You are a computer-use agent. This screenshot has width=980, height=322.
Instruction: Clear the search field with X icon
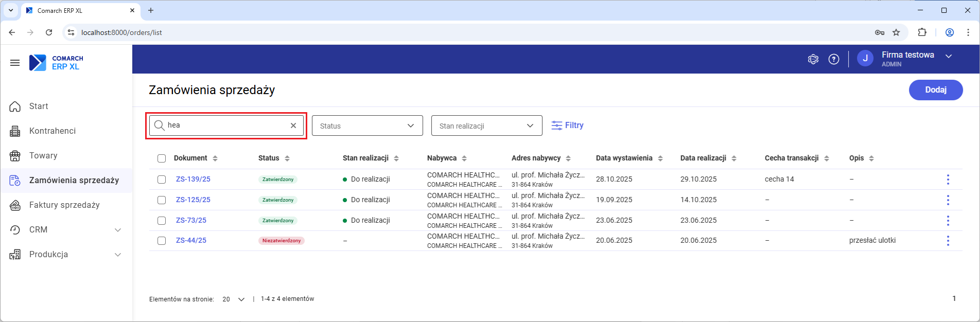pyautogui.click(x=293, y=126)
